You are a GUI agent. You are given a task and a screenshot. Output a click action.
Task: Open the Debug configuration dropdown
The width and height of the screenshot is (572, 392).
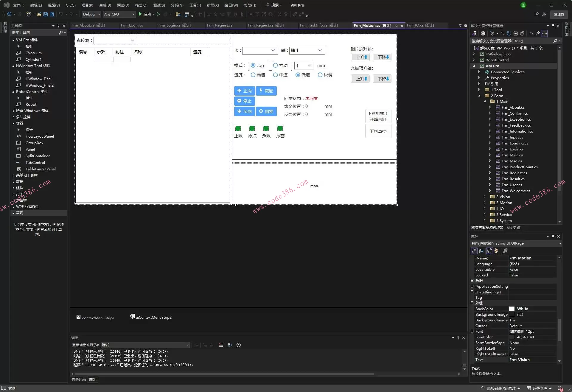click(x=92, y=14)
